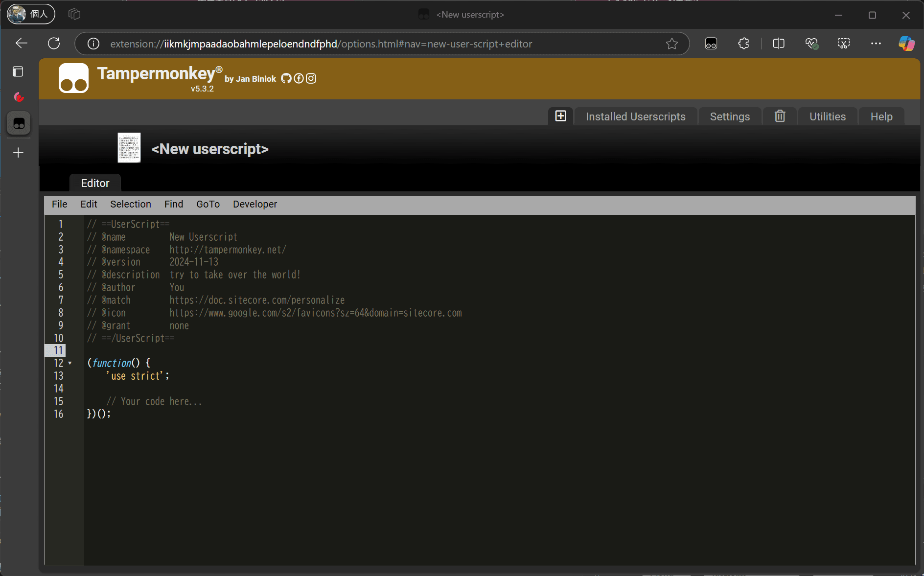The height and width of the screenshot is (576, 924).
Task: Open Tampermonkey Instagram icon link
Action: [x=311, y=78]
